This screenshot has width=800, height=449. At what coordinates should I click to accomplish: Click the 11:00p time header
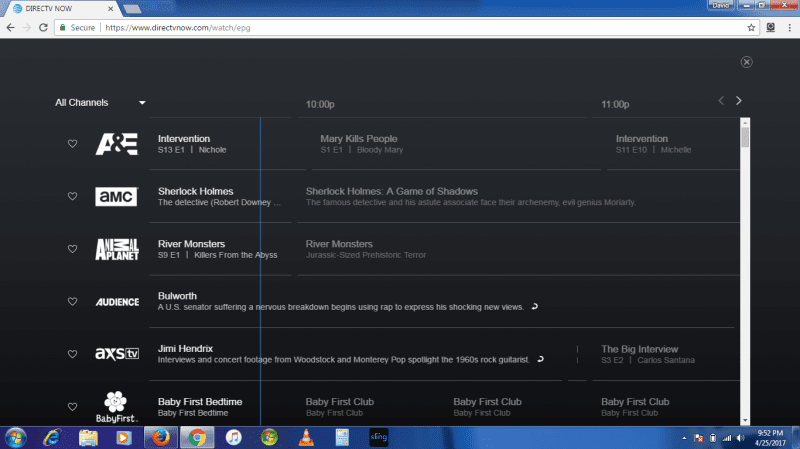pos(615,104)
